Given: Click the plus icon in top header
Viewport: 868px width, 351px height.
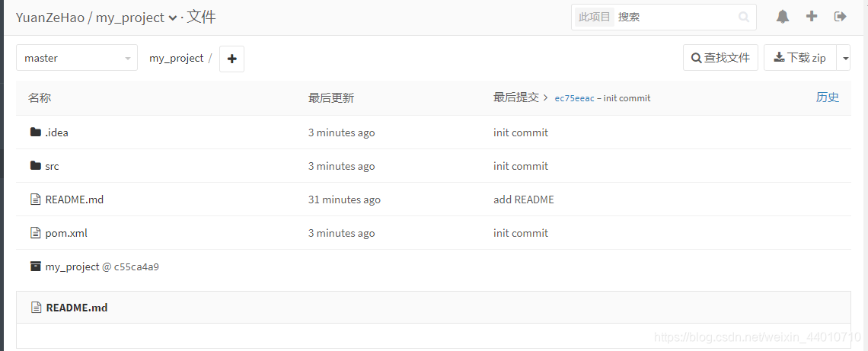Looking at the screenshot, I should (812, 17).
